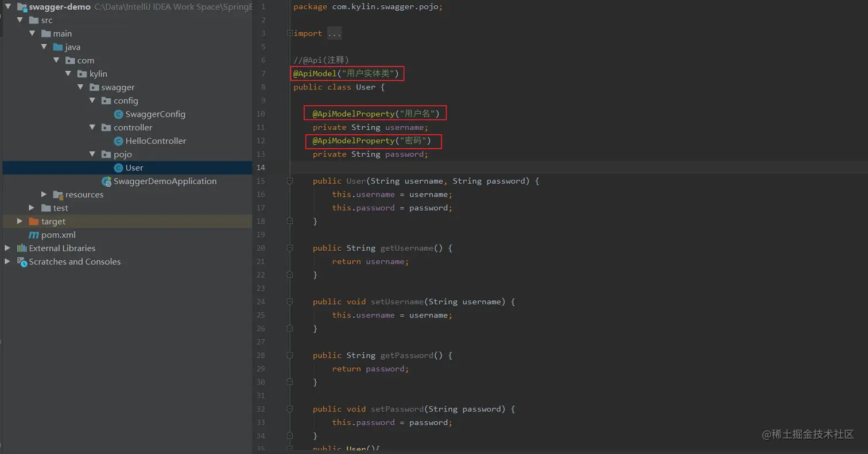The width and height of the screenshot is (868, 454).
Task: Expand the External Libraries arrow
Action: point(7,248)
